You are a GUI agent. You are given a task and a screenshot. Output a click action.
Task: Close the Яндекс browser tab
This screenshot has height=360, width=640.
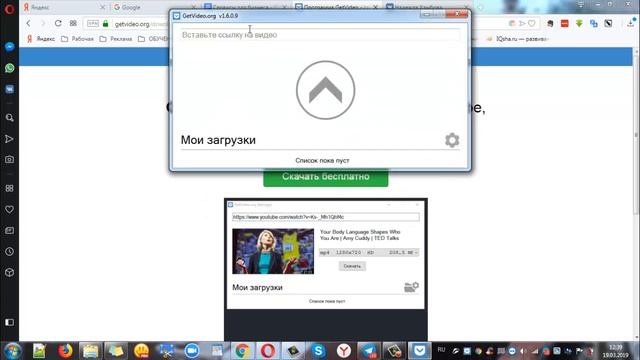102,7
